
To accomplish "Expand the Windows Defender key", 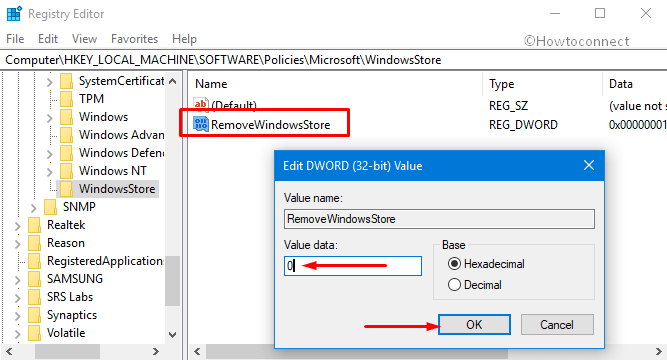I will pyautogui.click(x=50, y=154).
